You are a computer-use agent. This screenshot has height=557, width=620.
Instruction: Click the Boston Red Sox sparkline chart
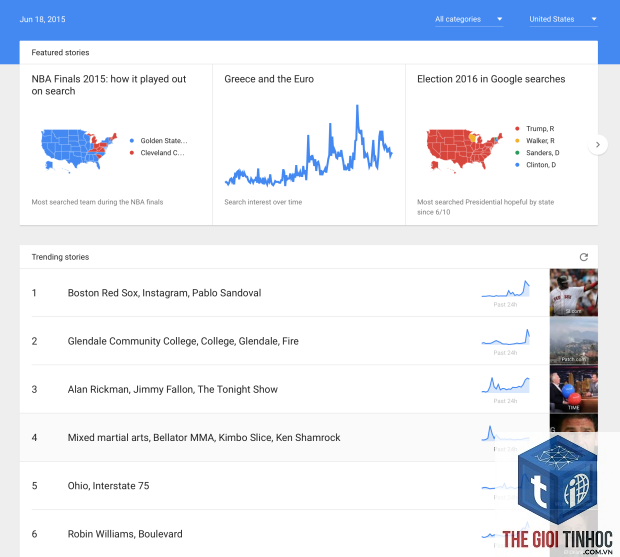pos(505,289)
